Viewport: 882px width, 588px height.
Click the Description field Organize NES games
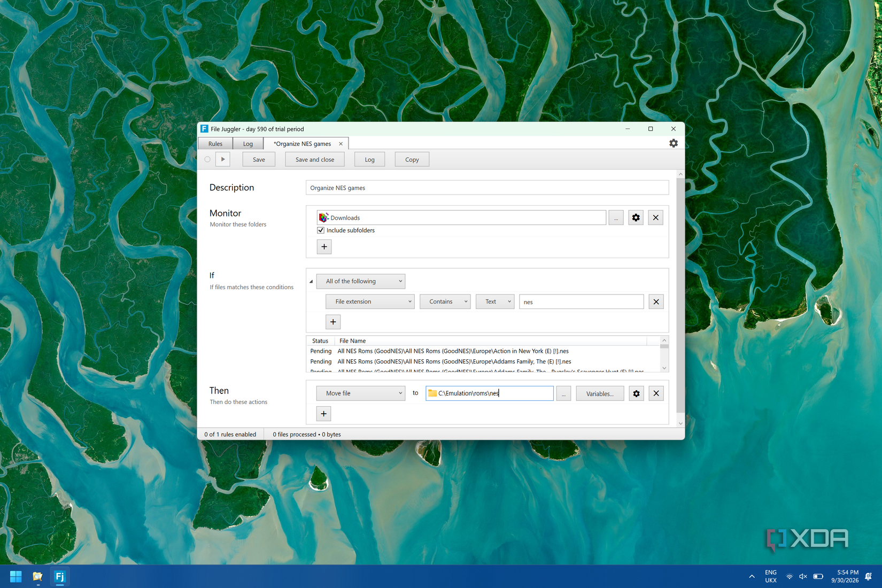pos(487,188)
